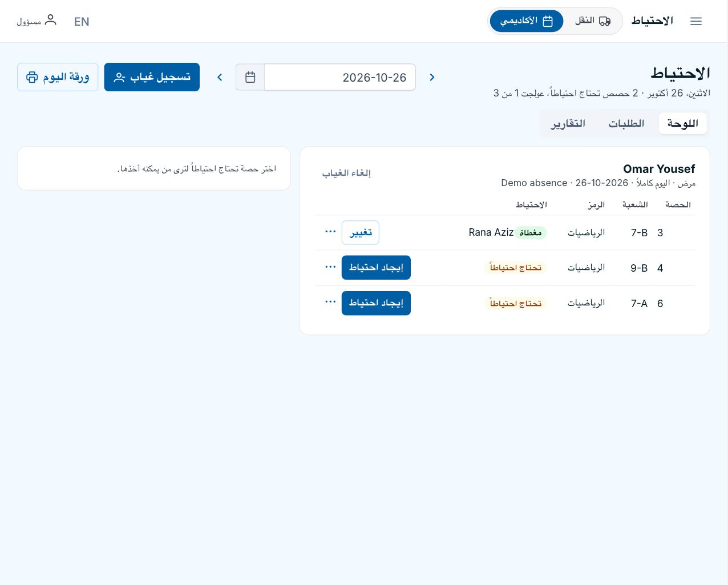Print ورقة اليوم today's sheet

(x=58, y=77)
